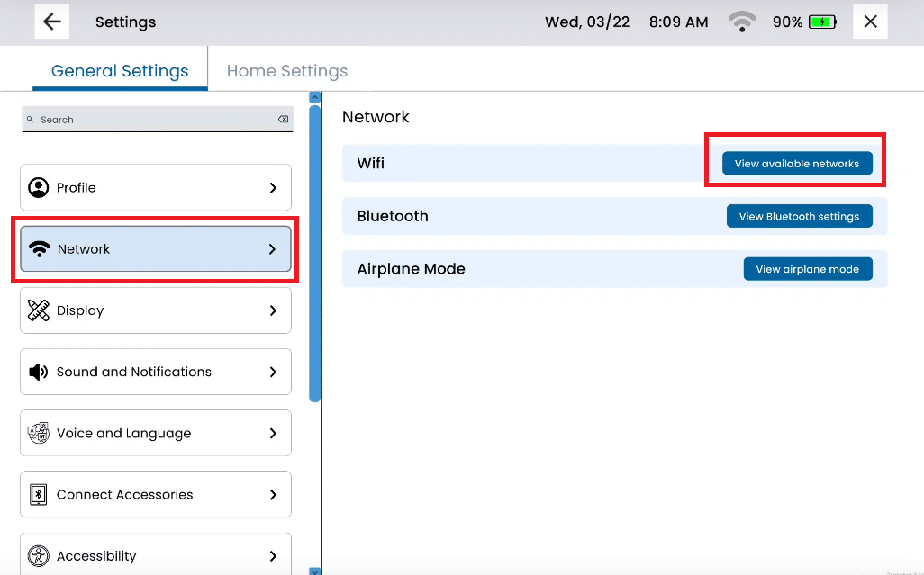Expand the Display chevron arrow
The width and height of the screenshot is (924, 575).
pyautogui.click(x=273, y=310)
